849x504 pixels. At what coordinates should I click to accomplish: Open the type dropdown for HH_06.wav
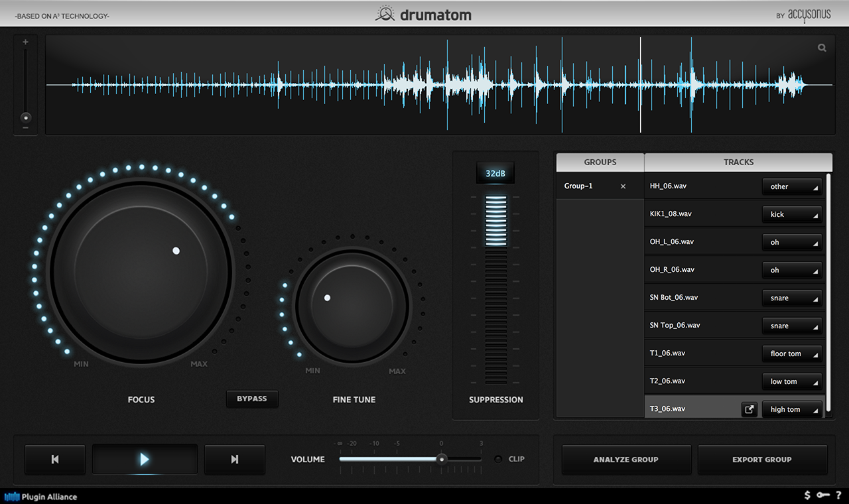pyautogui.click(x=792, y=186)
